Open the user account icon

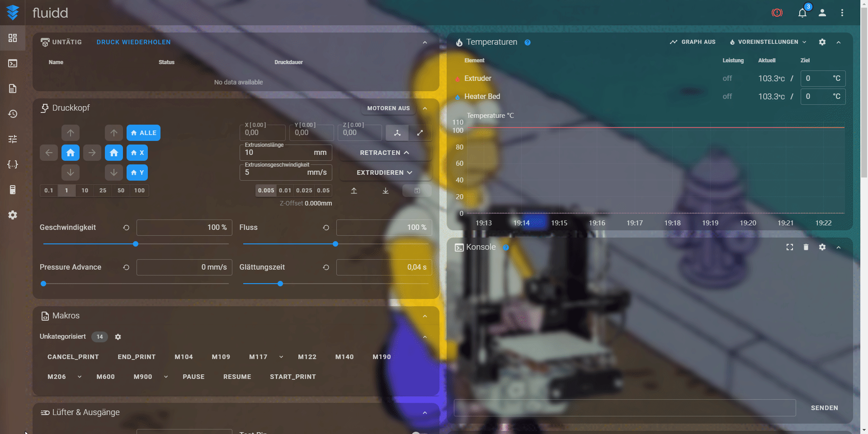point(822,13)
